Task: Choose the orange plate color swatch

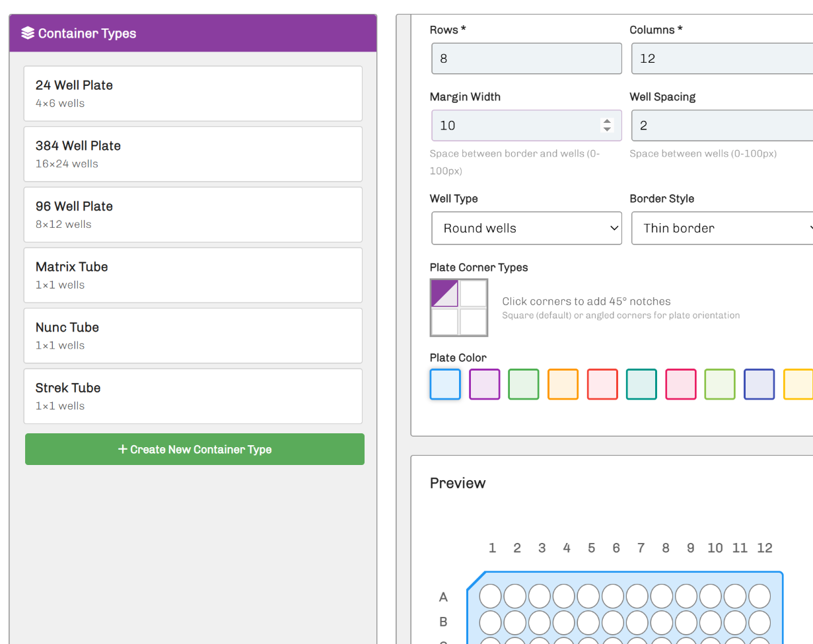Action: coord(563,384)
